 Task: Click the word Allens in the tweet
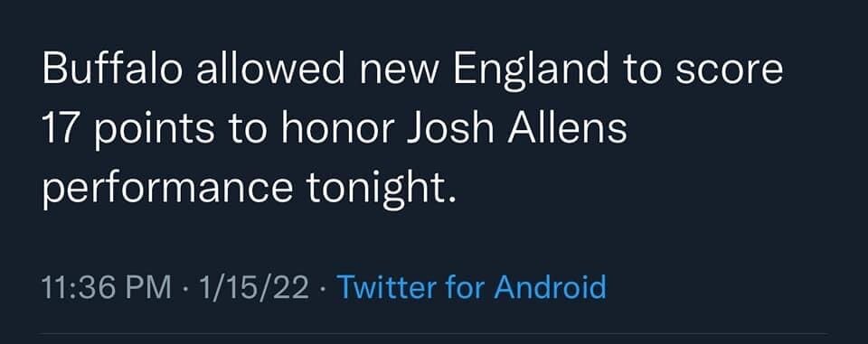coord(566,127)
